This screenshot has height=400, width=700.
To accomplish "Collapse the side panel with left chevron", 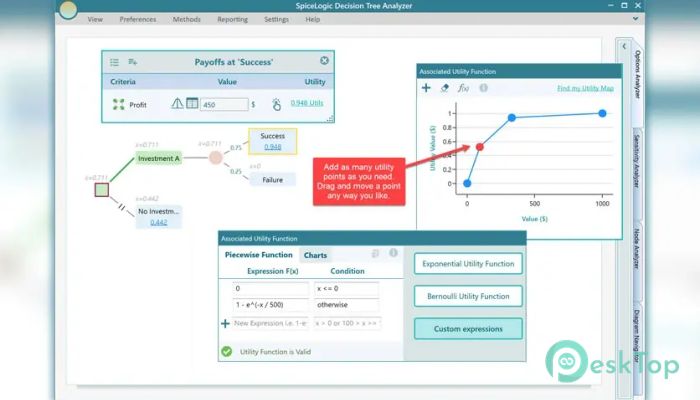I will [624, 46].
